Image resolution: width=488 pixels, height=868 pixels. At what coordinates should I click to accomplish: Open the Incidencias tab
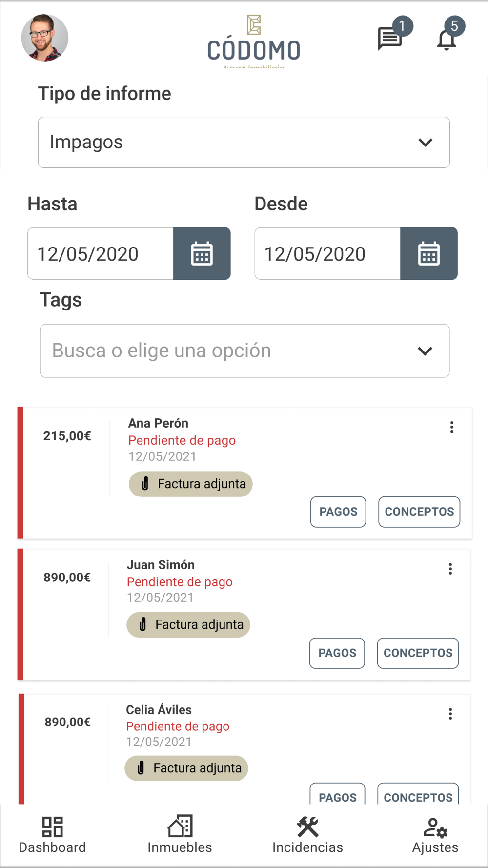point(307,835)
